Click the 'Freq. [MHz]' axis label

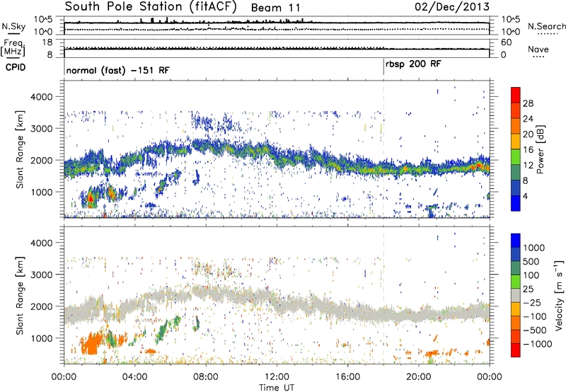point(13,48)
